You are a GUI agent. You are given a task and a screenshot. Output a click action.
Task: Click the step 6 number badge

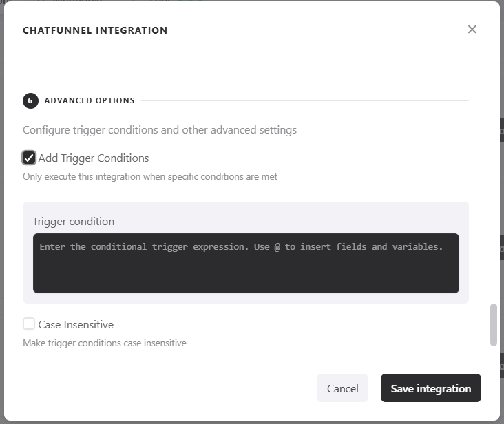pyautogui.click(x=30, y=100)
